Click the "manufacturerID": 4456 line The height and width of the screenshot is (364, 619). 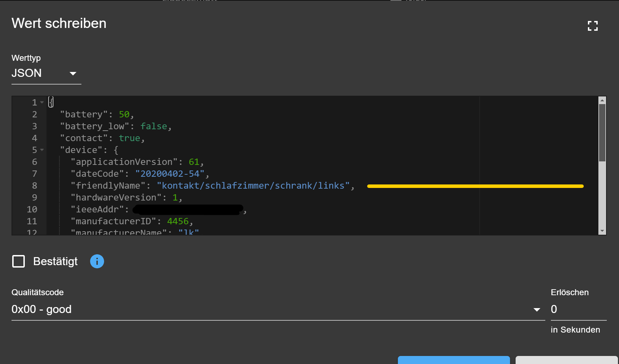coord(132,221)
